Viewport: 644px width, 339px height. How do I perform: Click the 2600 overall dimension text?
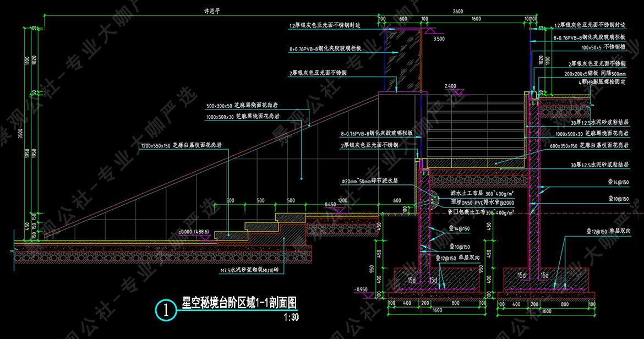point(458,12)
